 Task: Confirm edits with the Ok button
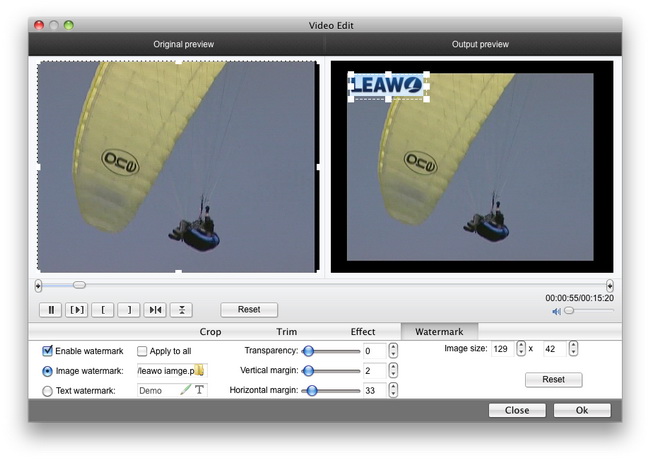click(x=582, y=410)
